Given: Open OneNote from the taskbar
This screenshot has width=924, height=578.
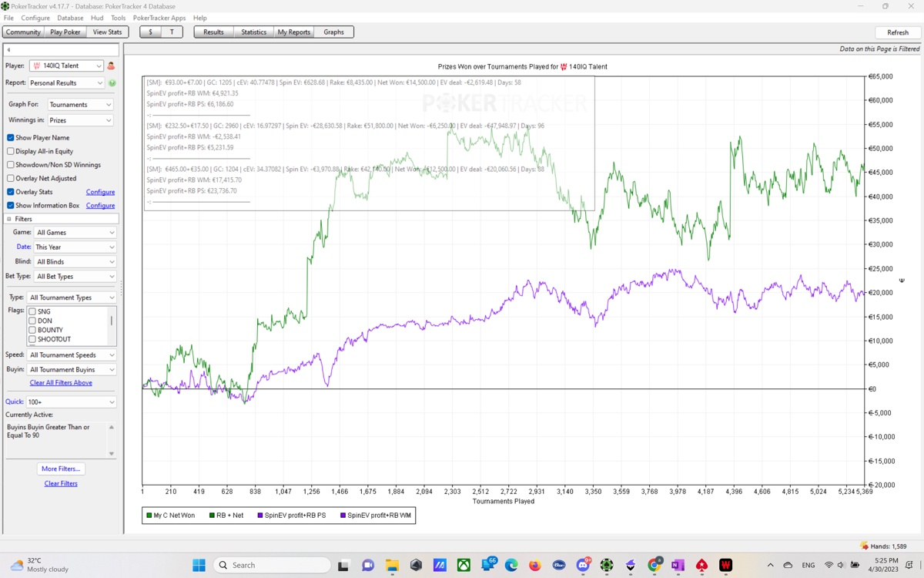Looking at the screenshot, I should (x=678, y=565).
